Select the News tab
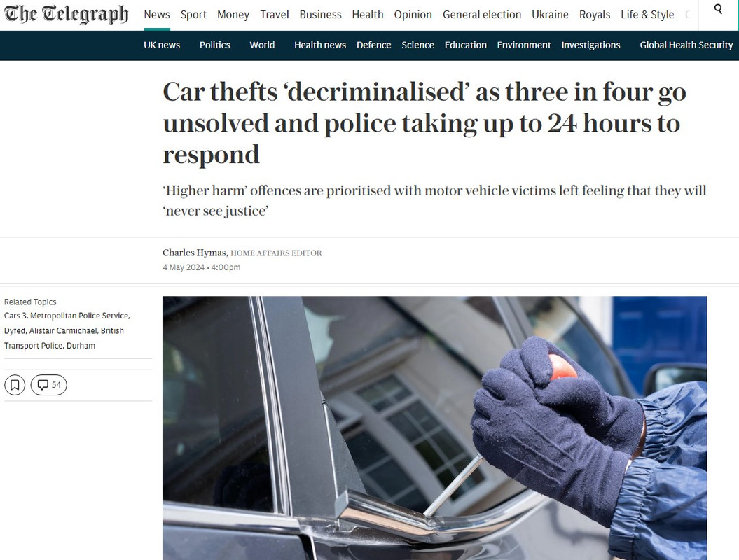 point(157,15)
